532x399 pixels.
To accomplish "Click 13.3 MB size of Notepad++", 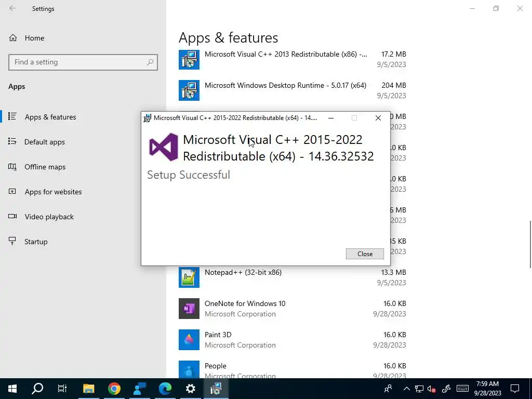I will (394, 272).
